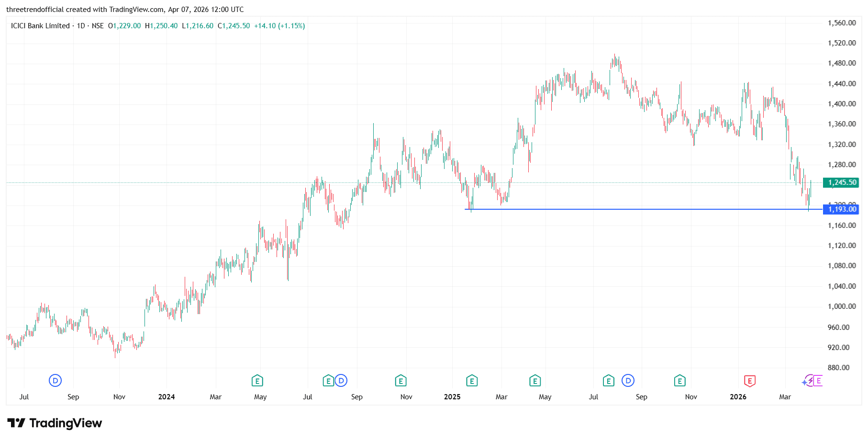This screenshot has width=868, height=441.
Task: Click the 1,160.00 price axis label
Action: [842, 226]
